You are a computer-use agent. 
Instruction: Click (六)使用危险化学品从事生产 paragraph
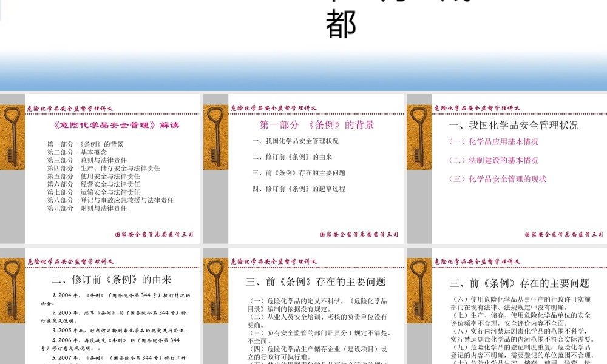click(x=521, y=303)
